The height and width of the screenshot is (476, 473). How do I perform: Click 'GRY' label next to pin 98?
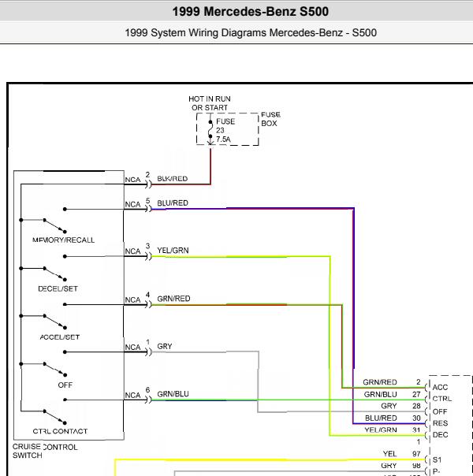[389, 466]
